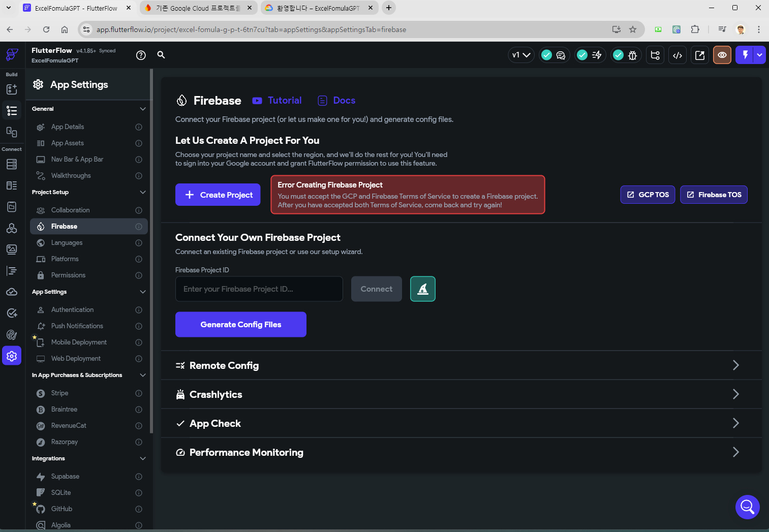This screenshot has width=769, height=532.
Task: Open the Firebase Docs link
Action: [x=336, y=101]
